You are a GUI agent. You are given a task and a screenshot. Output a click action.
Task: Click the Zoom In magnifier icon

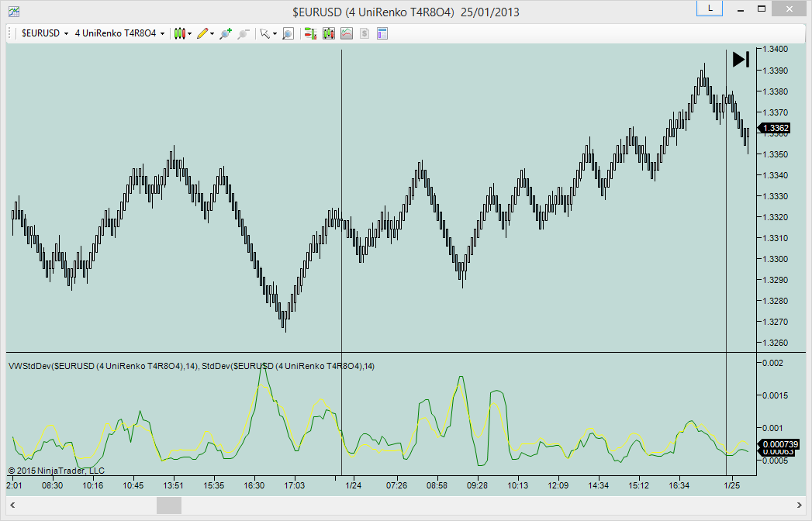(x=225, y=33)
